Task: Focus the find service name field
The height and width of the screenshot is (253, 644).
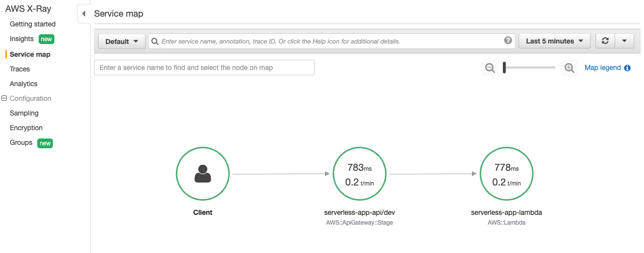Action: point(204,68)
